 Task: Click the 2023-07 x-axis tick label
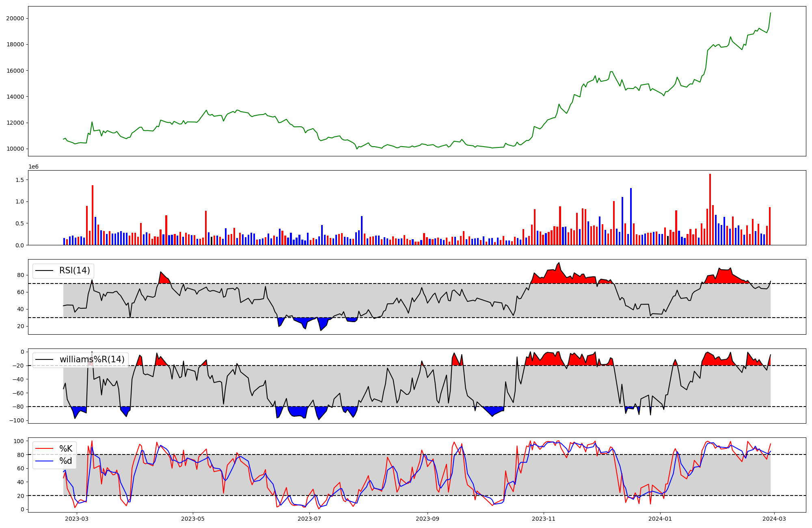309,519
